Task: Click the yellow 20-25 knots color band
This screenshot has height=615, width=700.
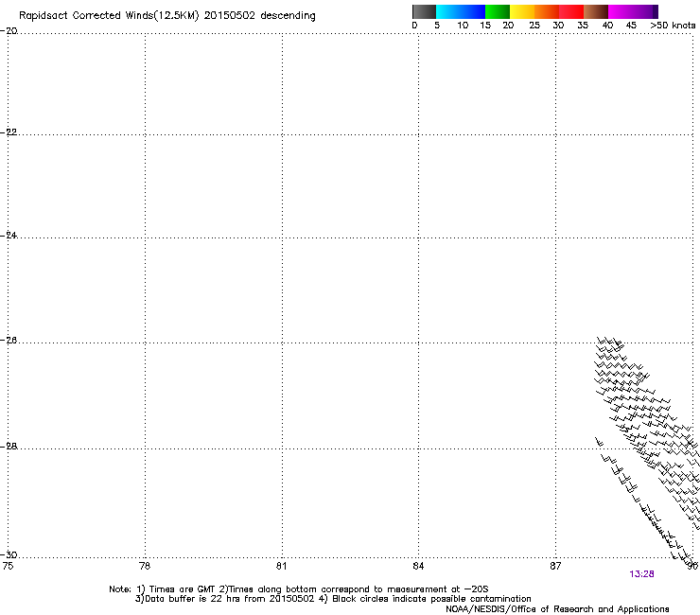Action: point(522,11)
